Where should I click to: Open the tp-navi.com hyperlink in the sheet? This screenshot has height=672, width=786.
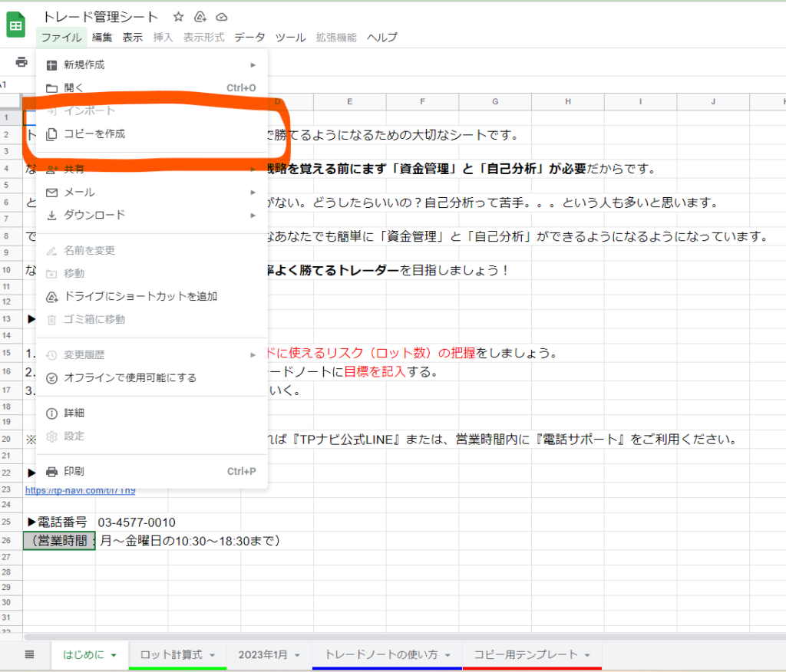80,490
